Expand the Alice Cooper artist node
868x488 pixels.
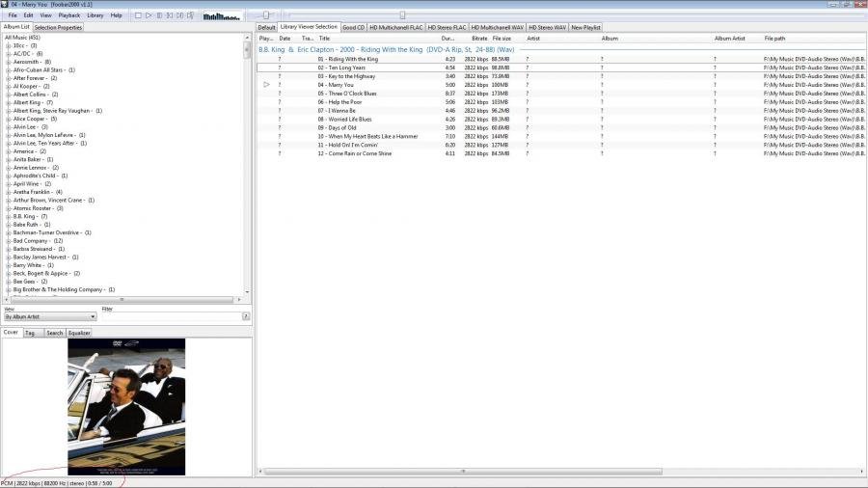coord(9,119)
